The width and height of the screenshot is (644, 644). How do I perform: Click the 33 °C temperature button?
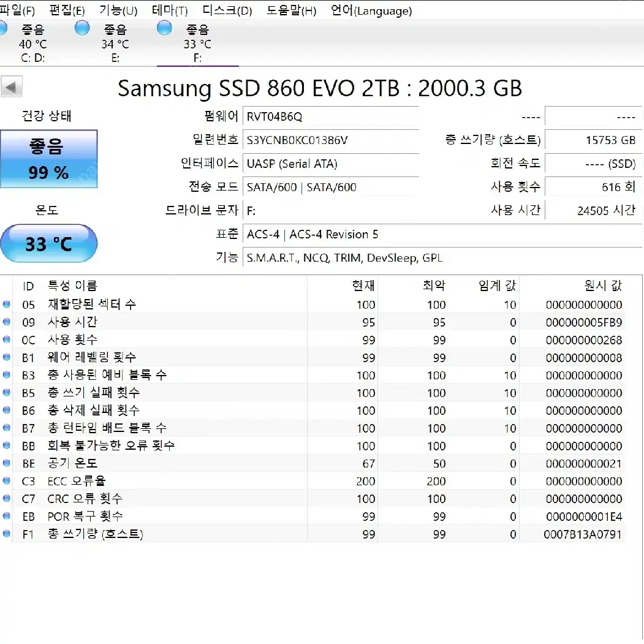[x=49, y=243]
